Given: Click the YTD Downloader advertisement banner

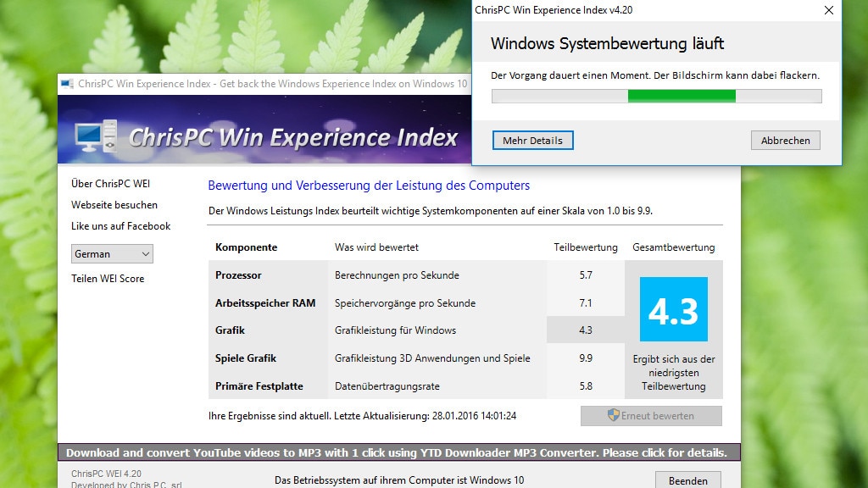Looking at the screenshot, I should [398, 452].
